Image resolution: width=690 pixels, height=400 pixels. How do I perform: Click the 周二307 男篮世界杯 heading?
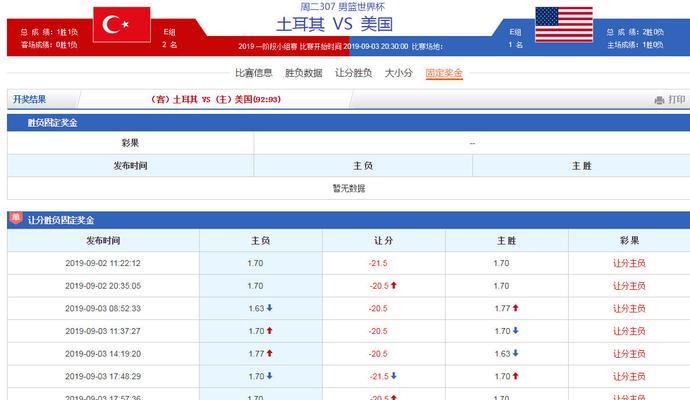[342, 7]
